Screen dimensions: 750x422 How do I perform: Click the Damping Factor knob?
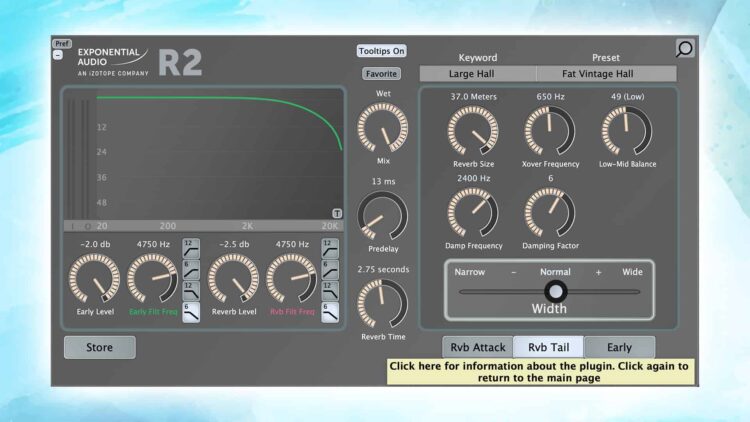(x=550, y=212)
